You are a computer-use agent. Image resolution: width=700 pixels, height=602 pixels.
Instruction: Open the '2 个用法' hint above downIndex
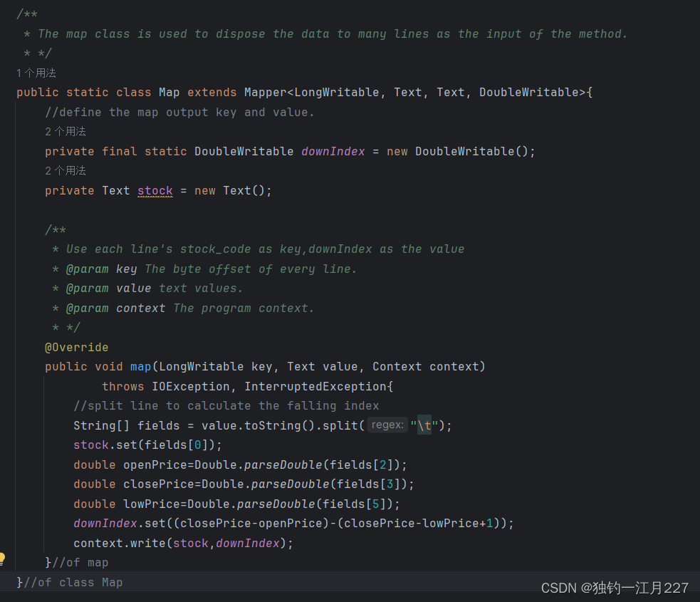(66, 131)
